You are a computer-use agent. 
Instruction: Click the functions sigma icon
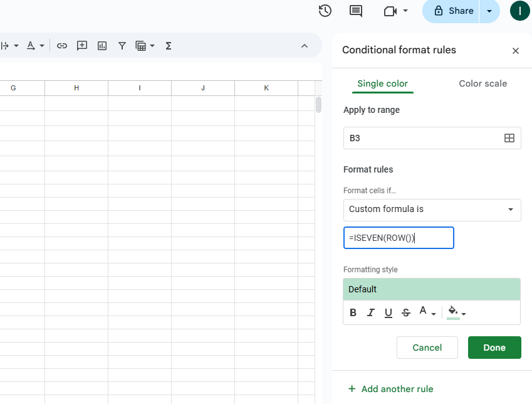click(168, 46)
